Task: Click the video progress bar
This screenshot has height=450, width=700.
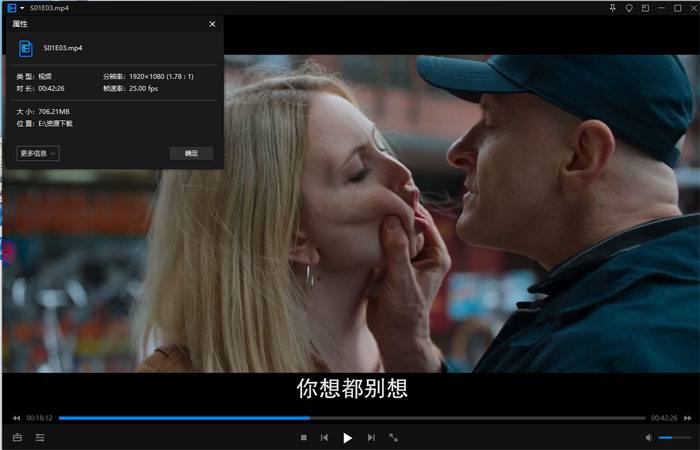Action: 351,418
